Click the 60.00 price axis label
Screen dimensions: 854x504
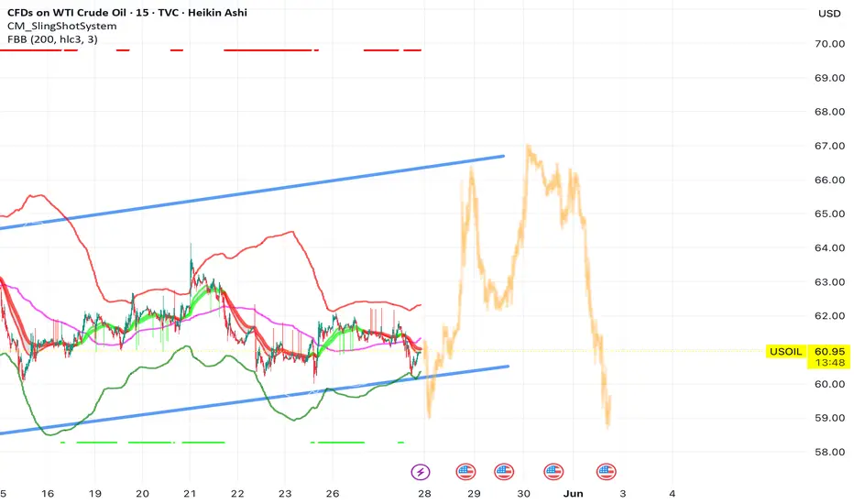(x=829, y=384)
